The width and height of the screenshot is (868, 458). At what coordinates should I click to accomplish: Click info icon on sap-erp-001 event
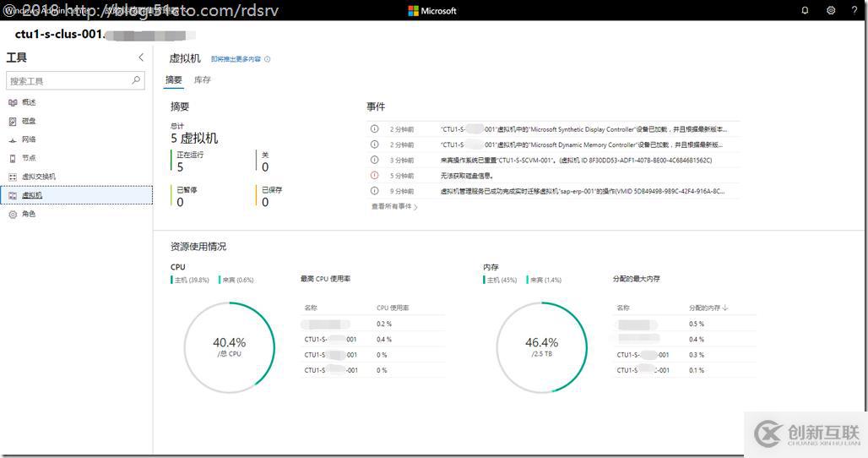tap(374, 191)
